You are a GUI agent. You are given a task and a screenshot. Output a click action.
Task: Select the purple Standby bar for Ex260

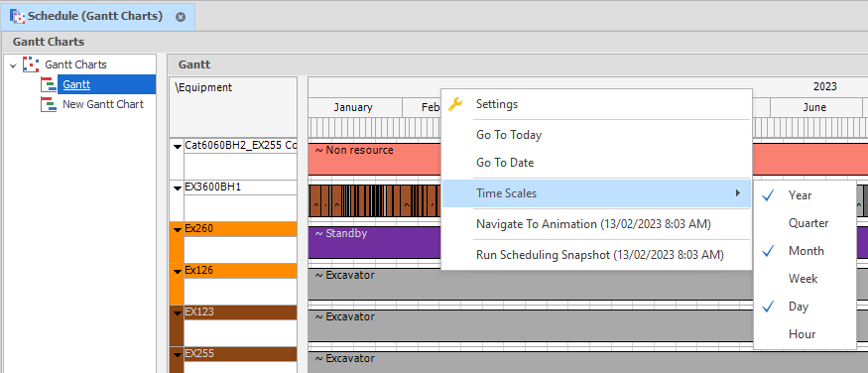(x=374, y=242)
